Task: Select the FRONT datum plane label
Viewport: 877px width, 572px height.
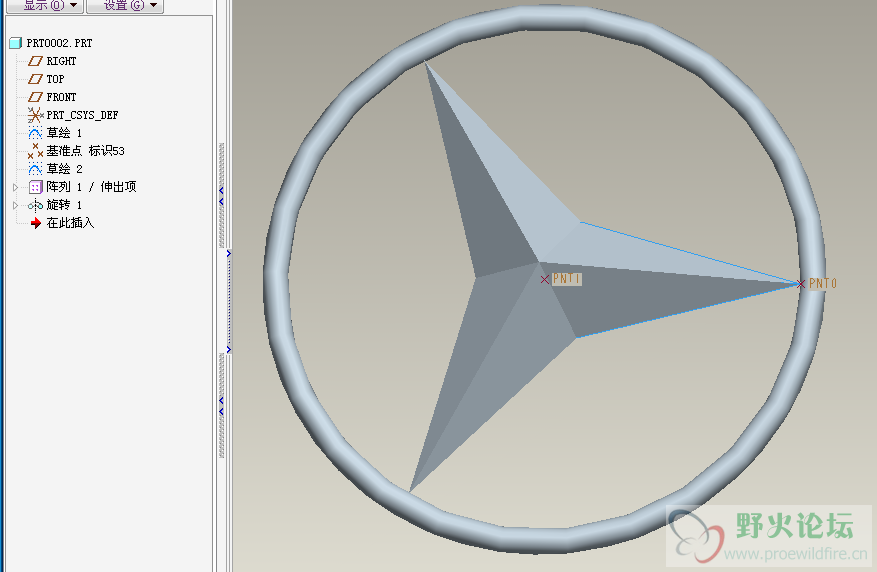Action: [x=61, y=97]
